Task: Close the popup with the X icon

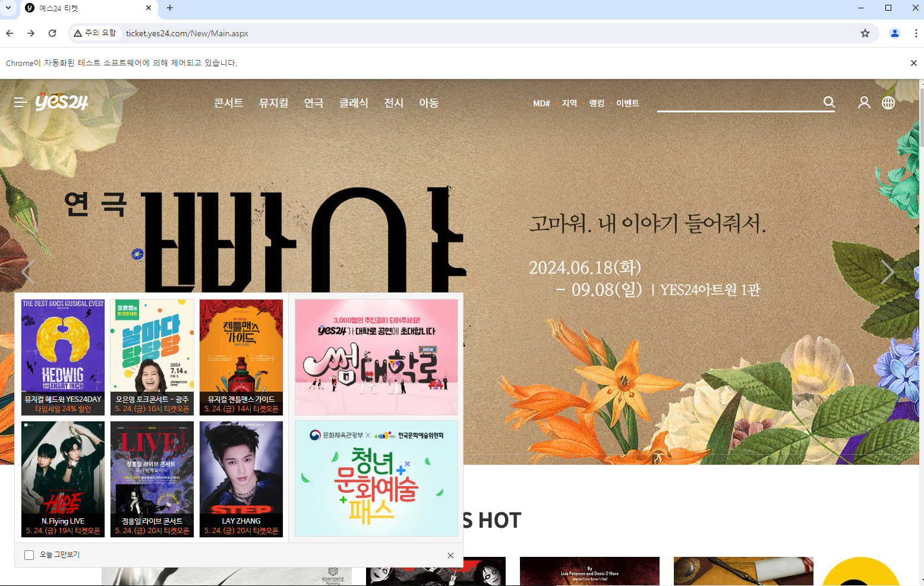Action: (x=450, y=555)
